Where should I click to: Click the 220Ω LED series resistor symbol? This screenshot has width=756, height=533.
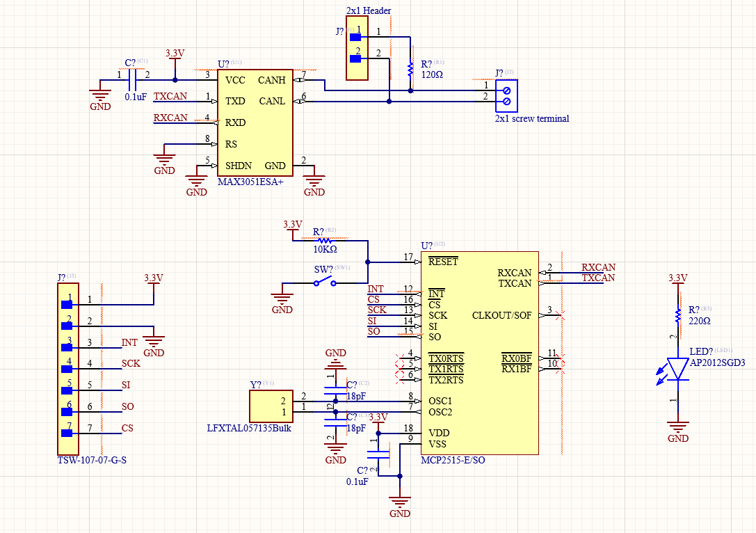click(678, 315)
